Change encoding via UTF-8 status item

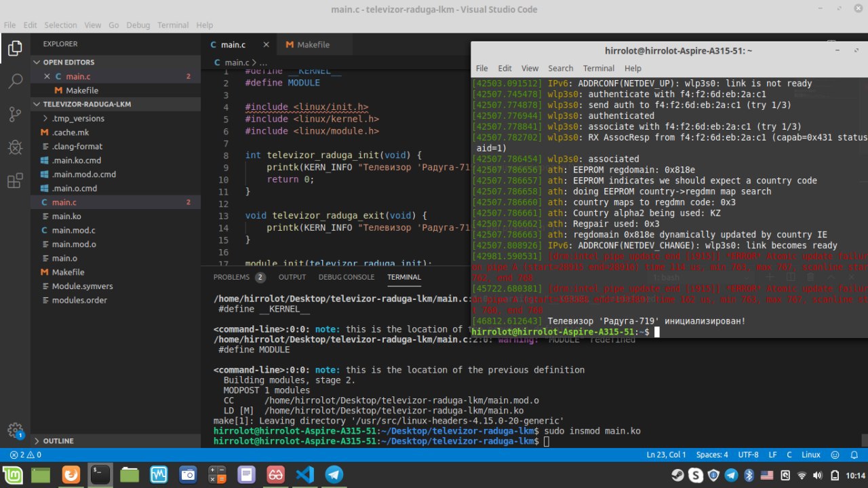coord(748,455)
